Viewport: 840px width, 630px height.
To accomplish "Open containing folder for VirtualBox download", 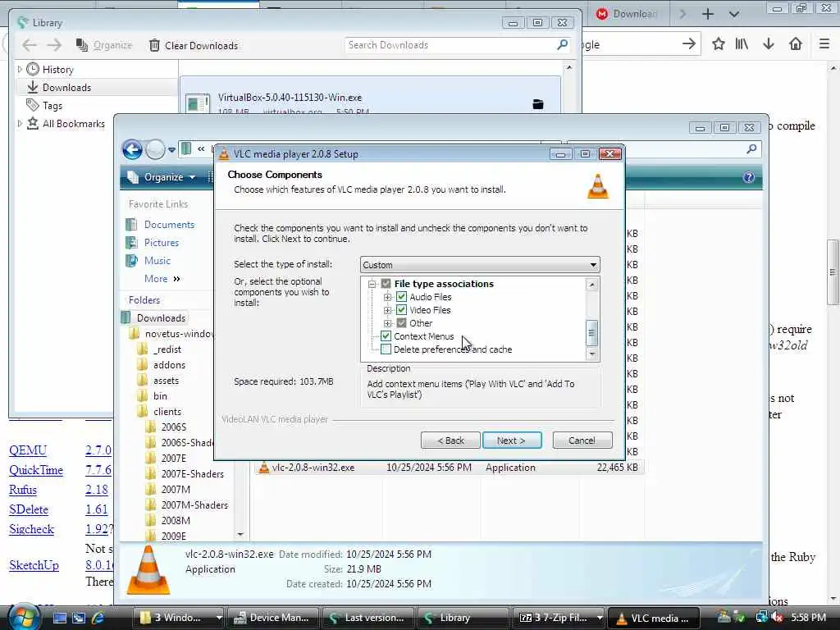I will [x=538, y=104].
